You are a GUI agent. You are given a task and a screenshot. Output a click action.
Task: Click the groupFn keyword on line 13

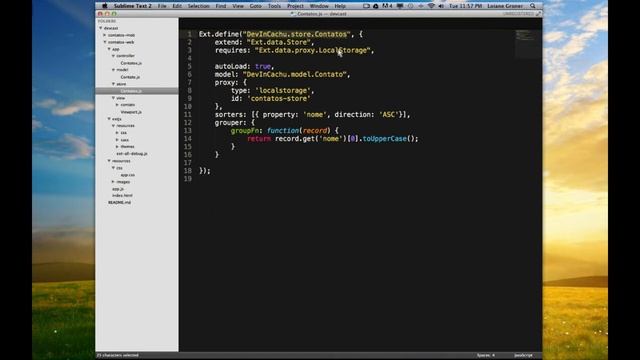(x=245, y=131)
